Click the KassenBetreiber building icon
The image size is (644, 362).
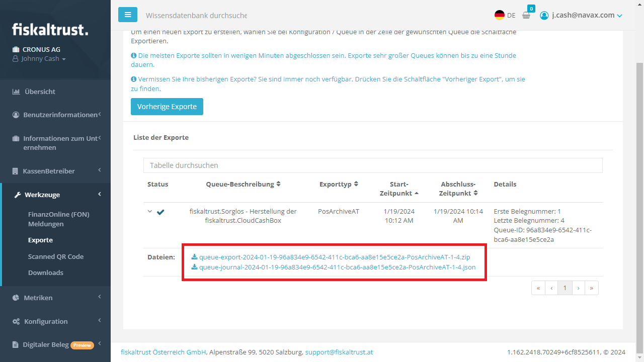tap(15, 171)
